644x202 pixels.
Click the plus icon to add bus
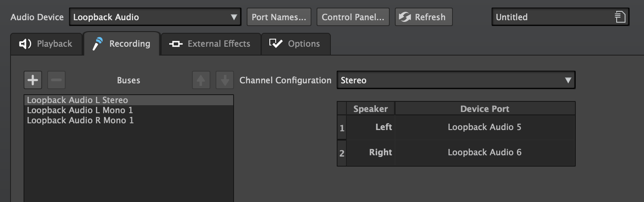point(33,80)
